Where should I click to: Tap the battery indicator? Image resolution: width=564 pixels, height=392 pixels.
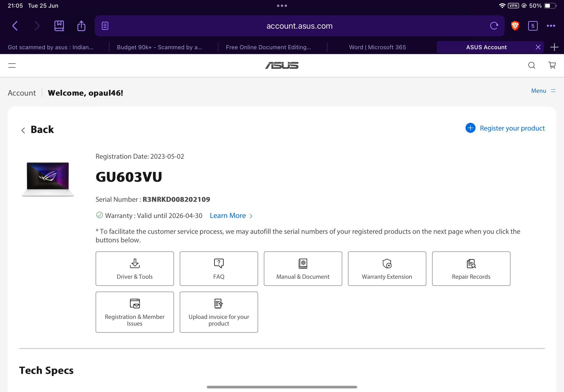point(550,6)
